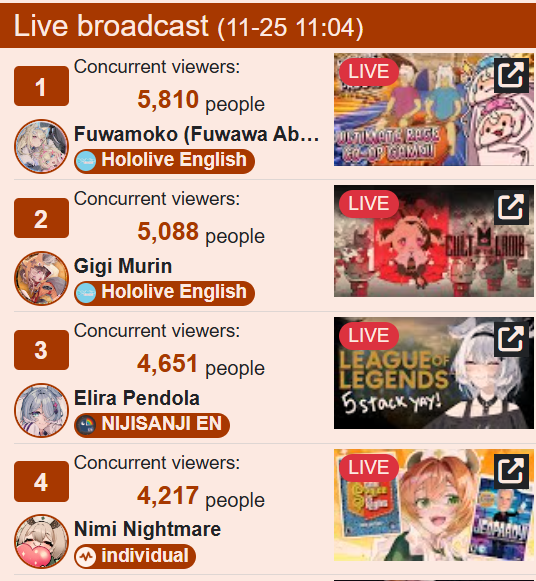This screenshot has width=536, height=581.
Task: Open Nimi Nightmare channel name link
Action: 147,529
